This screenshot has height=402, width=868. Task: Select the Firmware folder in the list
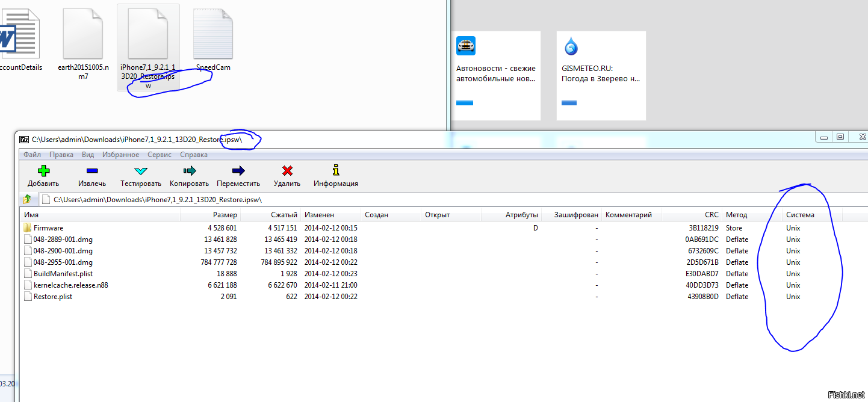(x=48, y=228)
